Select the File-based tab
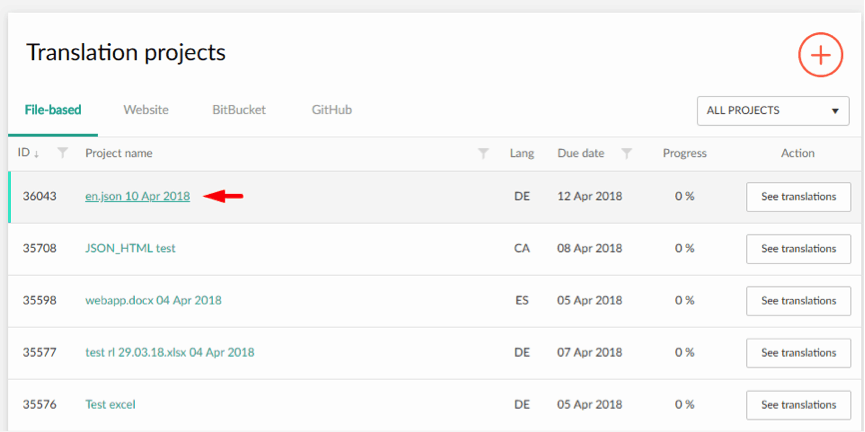865x432 pixels. (53, 110)
